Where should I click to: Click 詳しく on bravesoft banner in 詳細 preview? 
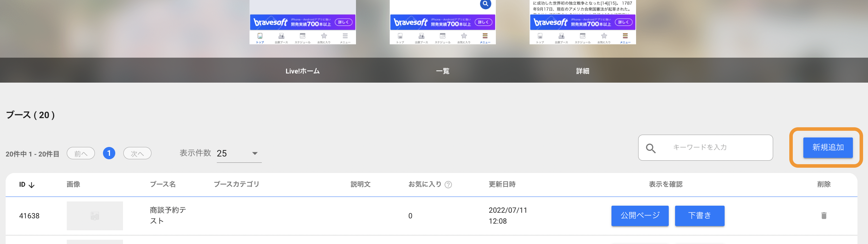click(x=623, y=22)
